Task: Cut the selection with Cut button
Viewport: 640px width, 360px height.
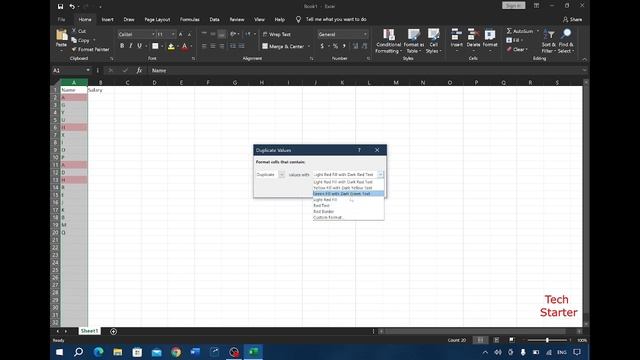Action: (x=78, y=31)
